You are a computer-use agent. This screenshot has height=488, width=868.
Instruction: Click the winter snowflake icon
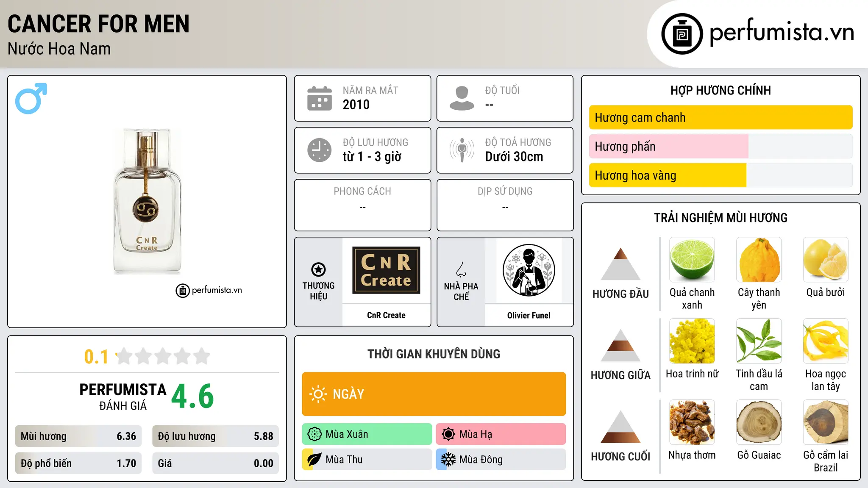coord(448,460)
